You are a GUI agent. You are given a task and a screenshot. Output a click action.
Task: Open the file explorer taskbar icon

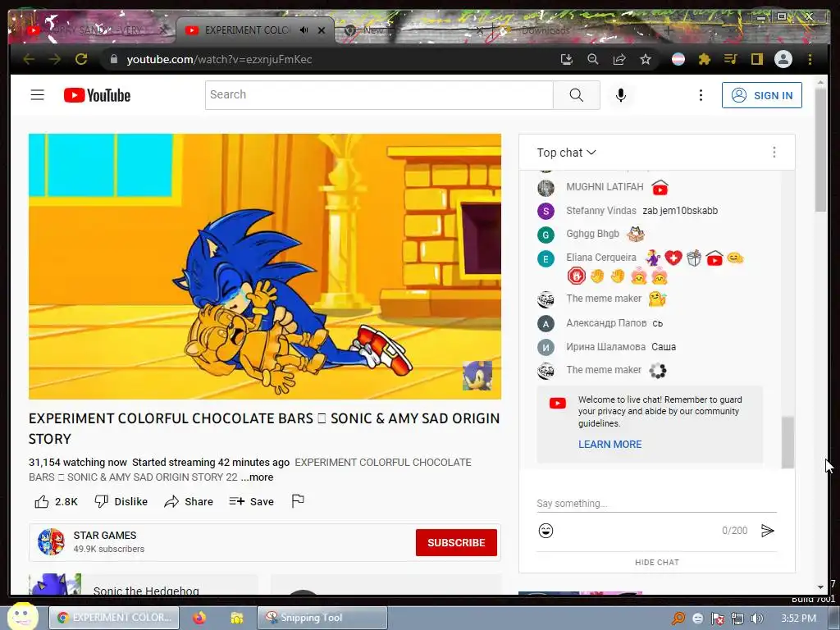click(236, 618)
